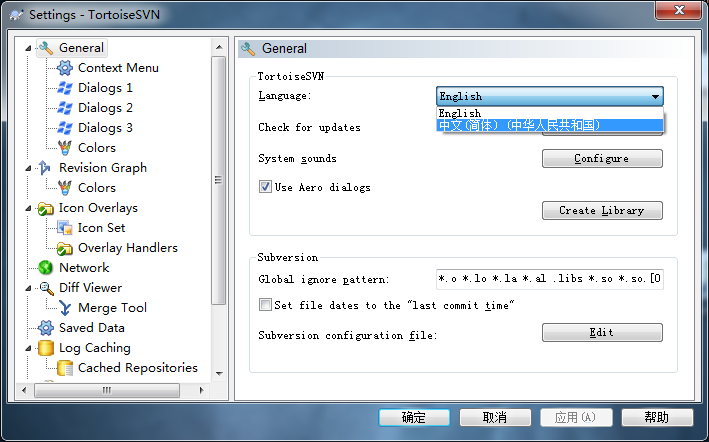
Task: Click the Icon Set item icon
Action: (x=65, y=228)
